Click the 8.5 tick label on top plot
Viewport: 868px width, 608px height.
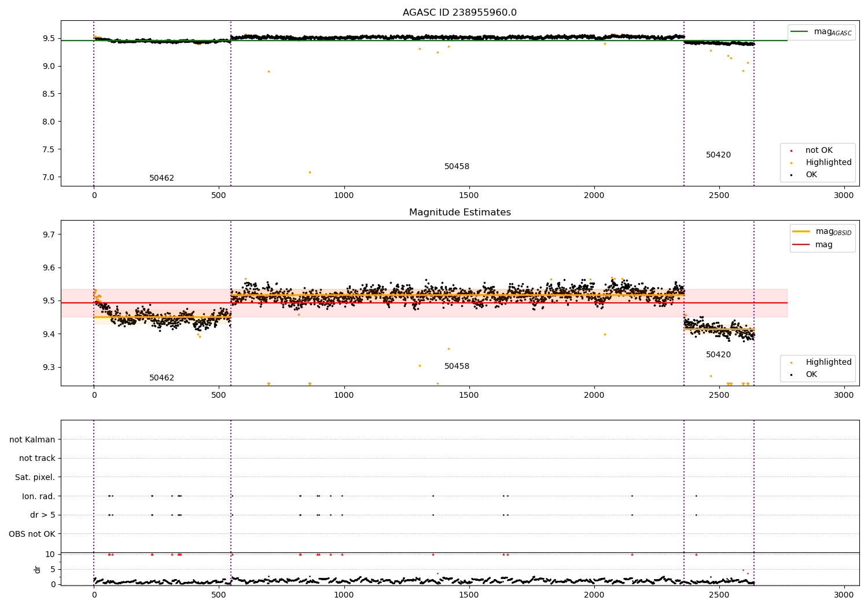click(x=49, y=94)
